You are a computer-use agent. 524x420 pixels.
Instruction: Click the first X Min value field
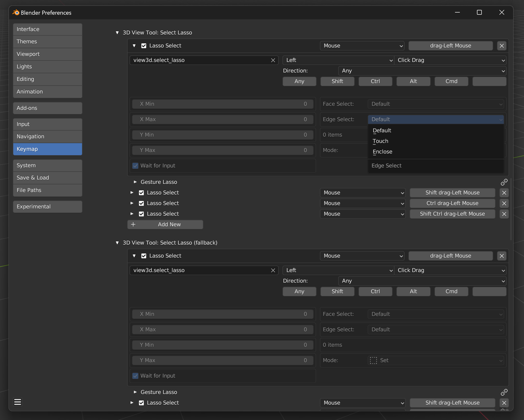pyautogui.click(x=223, y=104)
